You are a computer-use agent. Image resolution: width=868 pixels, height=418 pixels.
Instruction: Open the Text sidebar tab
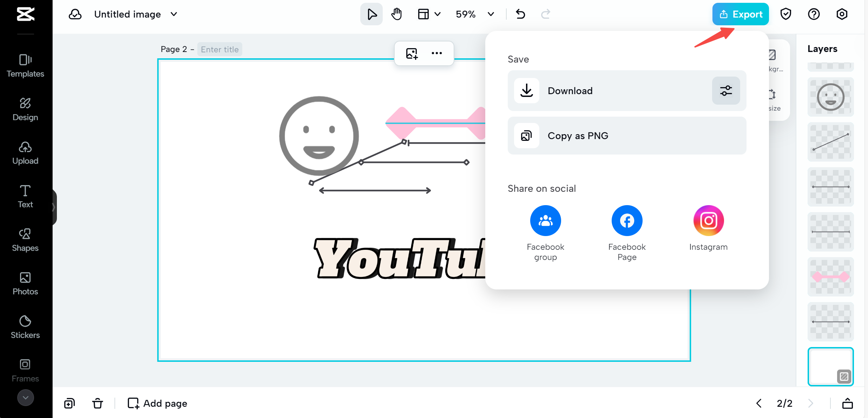click(x=25, y=196)
